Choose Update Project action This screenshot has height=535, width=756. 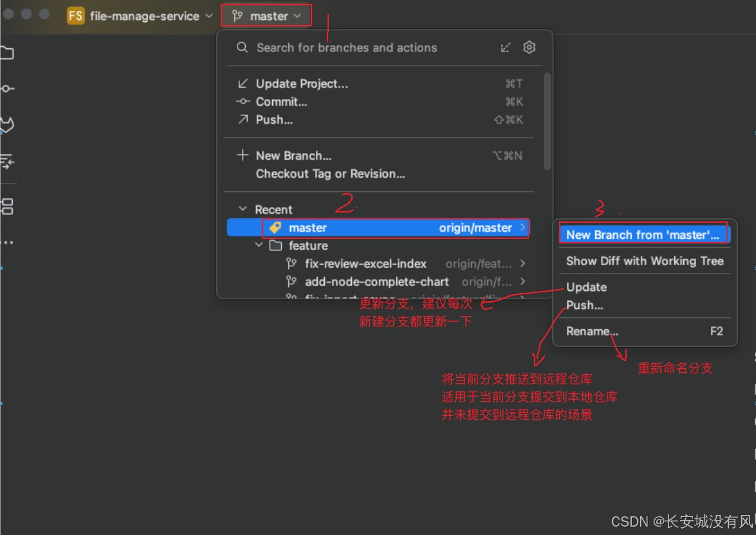click(380, 84)
